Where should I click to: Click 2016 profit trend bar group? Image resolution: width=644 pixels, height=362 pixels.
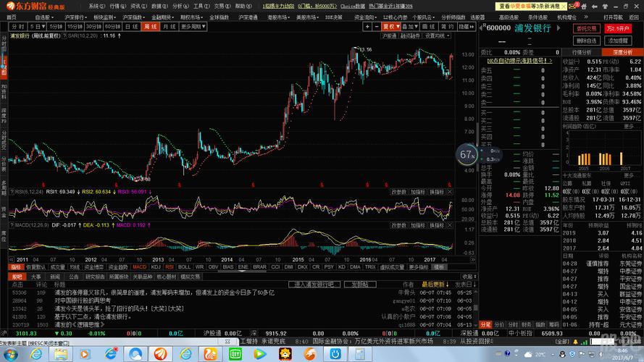(x=605, y=159)
